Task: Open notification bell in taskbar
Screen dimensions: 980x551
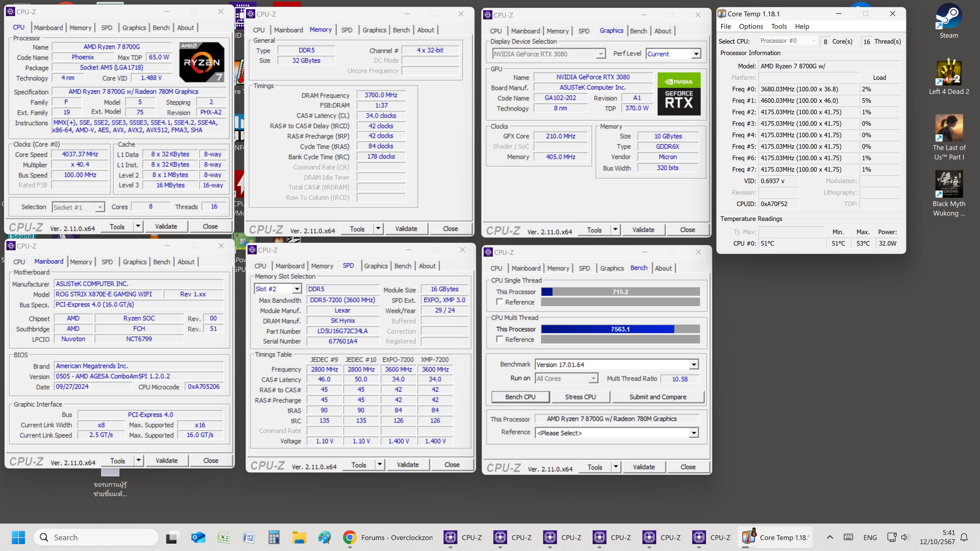Action: 964,537
